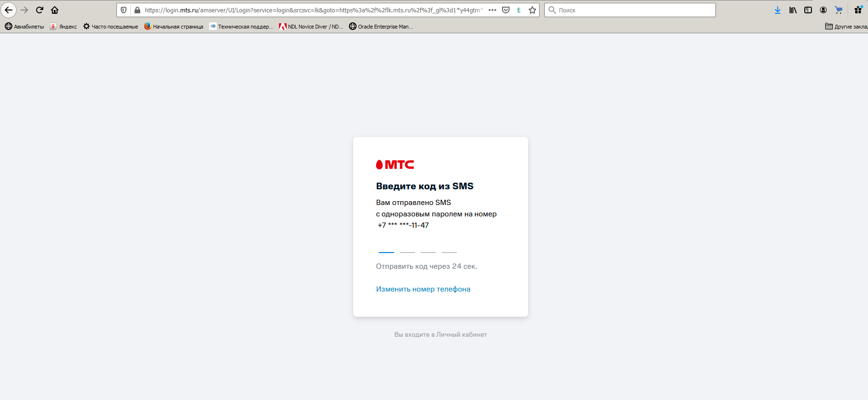Viewport: 868px width, 400px height.
Task: Focus the first SMS code digit field
Action: tap(386, 246)
